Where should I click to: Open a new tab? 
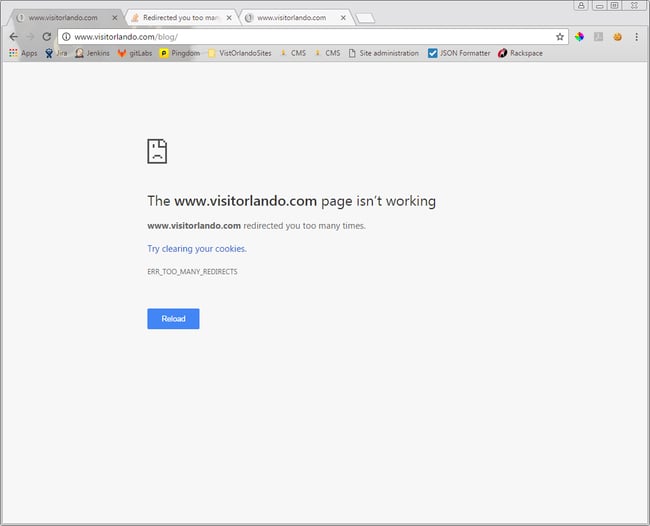pyautogui.click(x=366, y=18)
